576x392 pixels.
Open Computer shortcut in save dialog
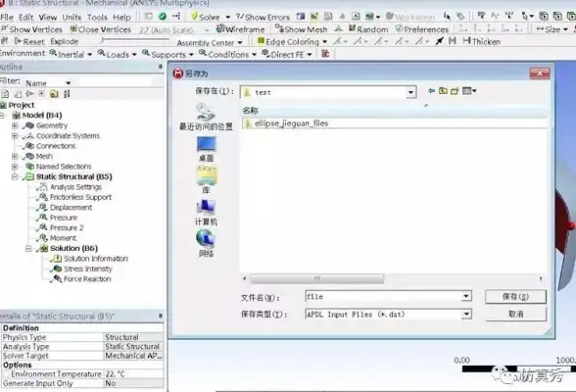206,213
